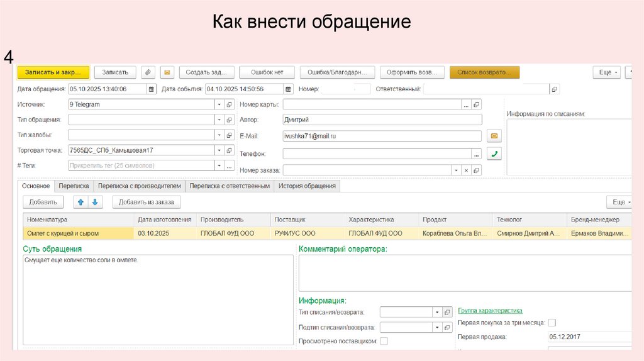The image size is (644, 361).
Task: Enable Первая покупка за три месяца checkbox
Action: tap(552, 323)
